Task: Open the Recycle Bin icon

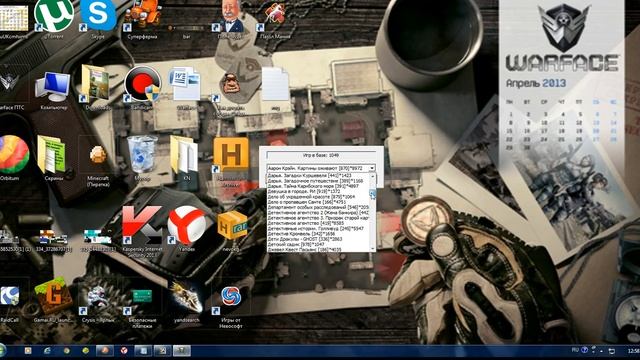Action: point(142,157)
